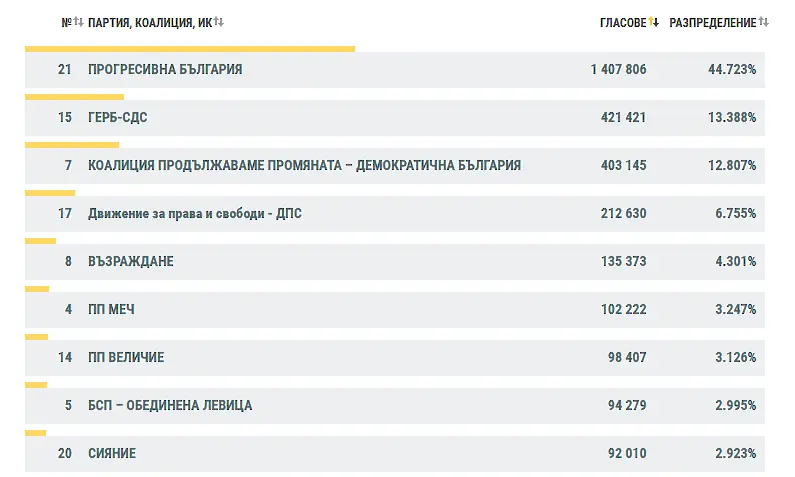The image size is (795, 477).
Task: Open the ПП ВЕЛИЧИЕ entry
Action: [126, 358]
